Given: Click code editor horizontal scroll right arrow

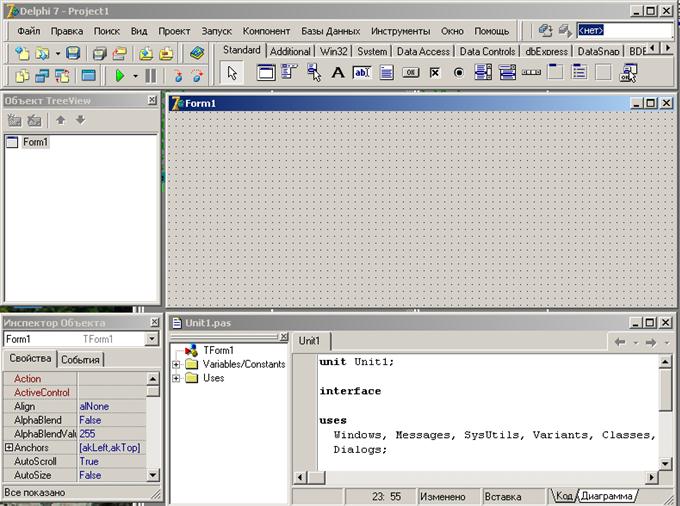Looking at the screenshot, I should (651, 477).
